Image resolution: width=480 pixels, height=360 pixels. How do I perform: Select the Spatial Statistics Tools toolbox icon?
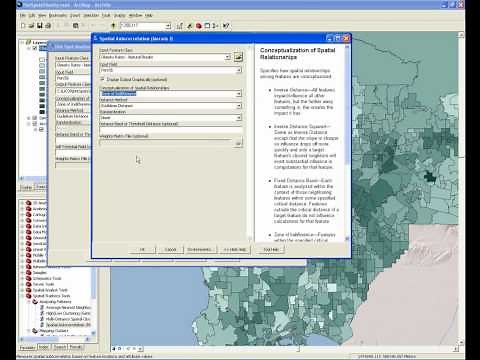click(x=29, y=296)
